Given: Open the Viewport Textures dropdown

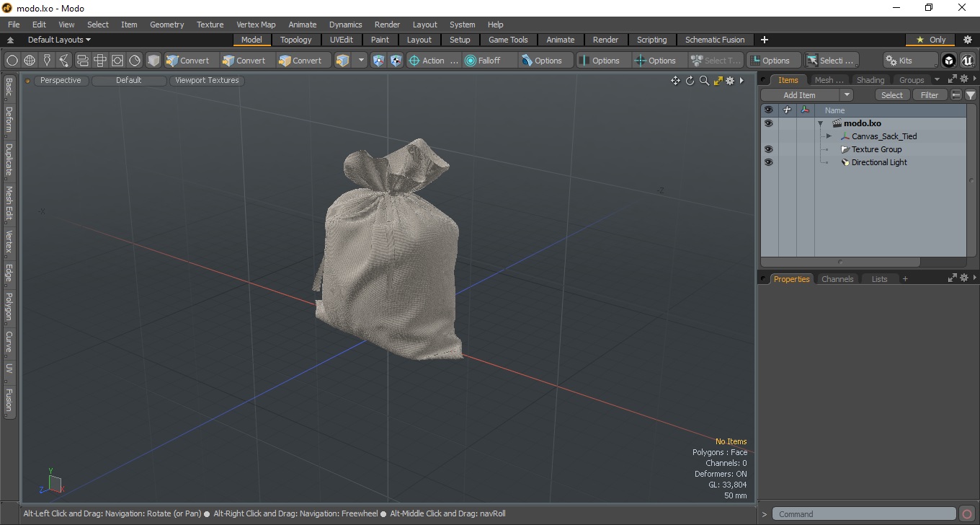Looking at the screenshot, I should point(207,81).
